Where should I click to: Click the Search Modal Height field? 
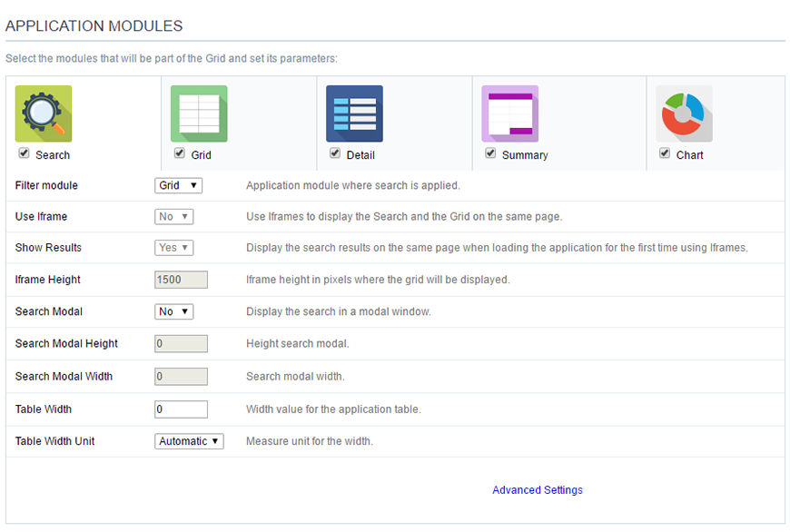[x=181, y=344]
